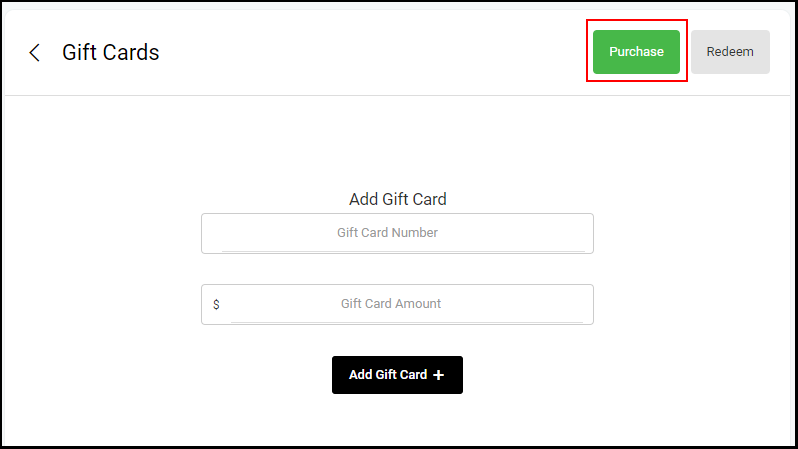
Task: Click the plus icon on Add Gift Card button
Action: tap(438, 375)
